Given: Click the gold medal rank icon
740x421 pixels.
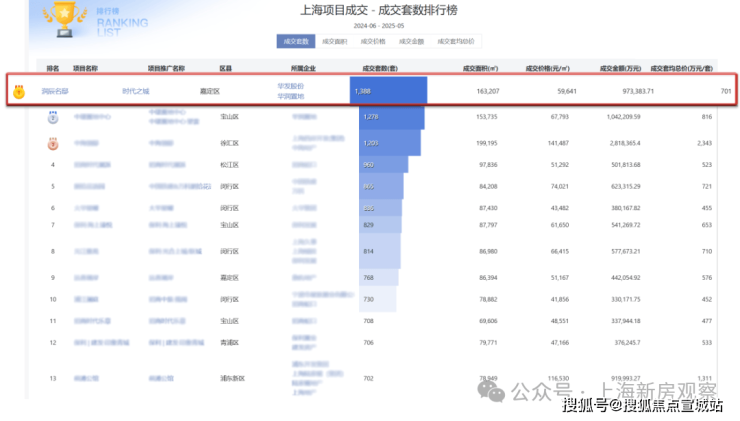Looking at the screenshot, I should click(x=19, y=92).
